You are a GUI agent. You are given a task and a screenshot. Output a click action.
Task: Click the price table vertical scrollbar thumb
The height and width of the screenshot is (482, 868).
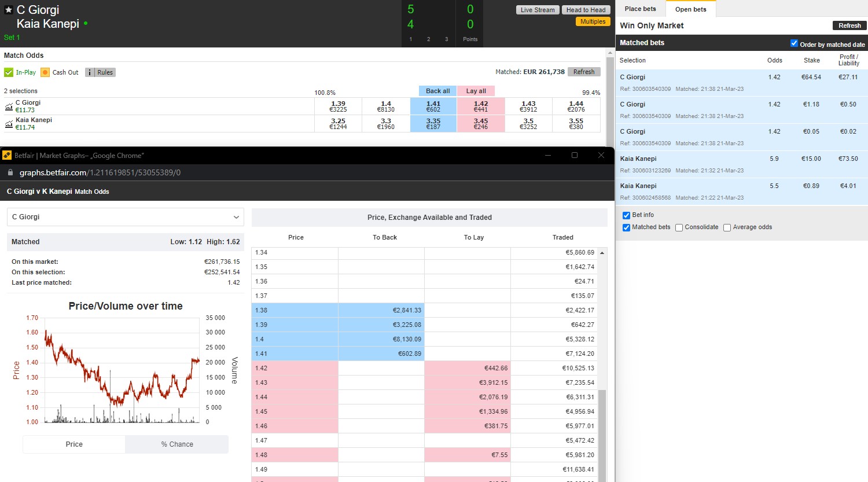click(x=602, y=435)
